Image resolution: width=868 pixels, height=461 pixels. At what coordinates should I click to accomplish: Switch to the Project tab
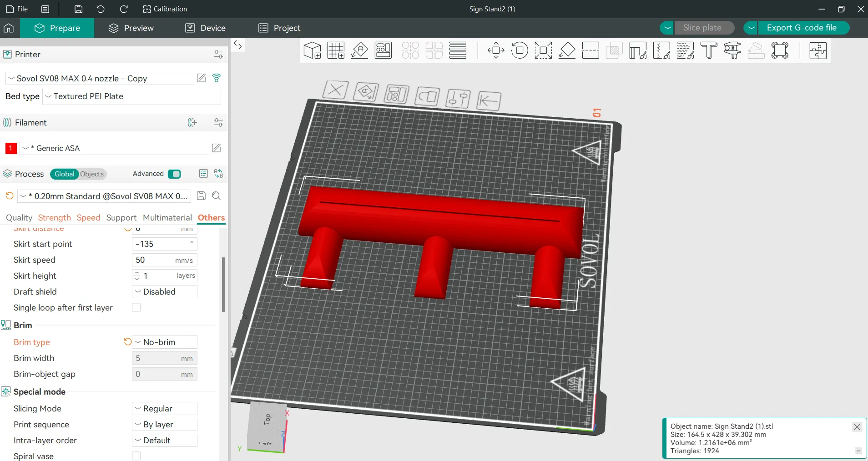pos(279,28)
